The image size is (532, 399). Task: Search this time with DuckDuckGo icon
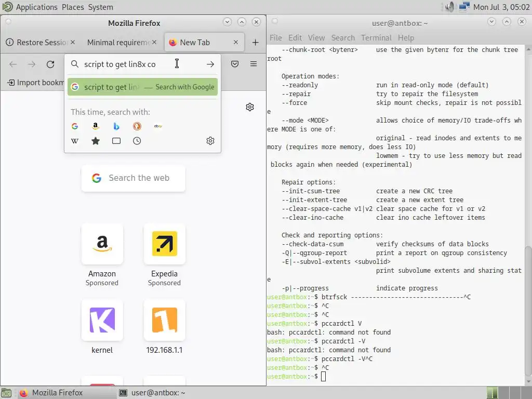click(x=137, y=126)
